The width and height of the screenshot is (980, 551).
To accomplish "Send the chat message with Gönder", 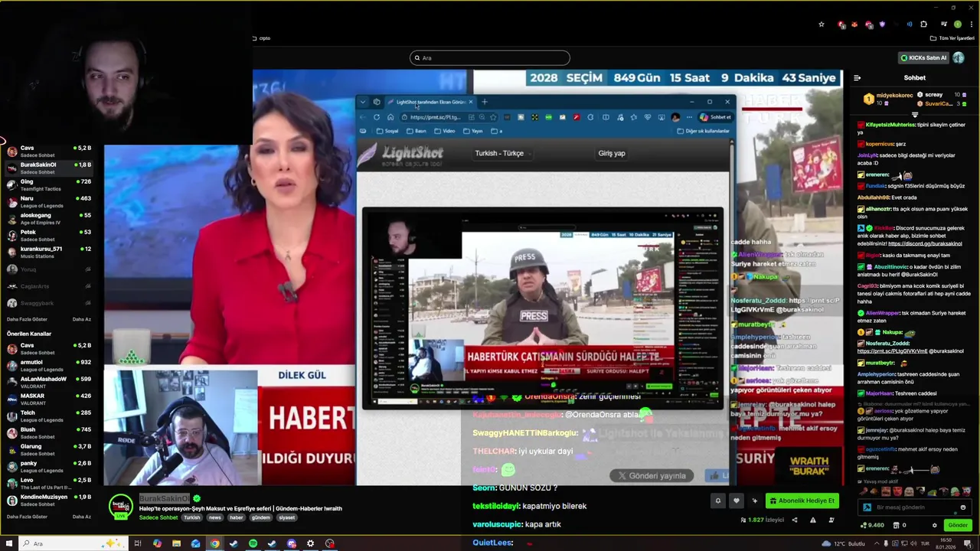I will pos(958,525).
